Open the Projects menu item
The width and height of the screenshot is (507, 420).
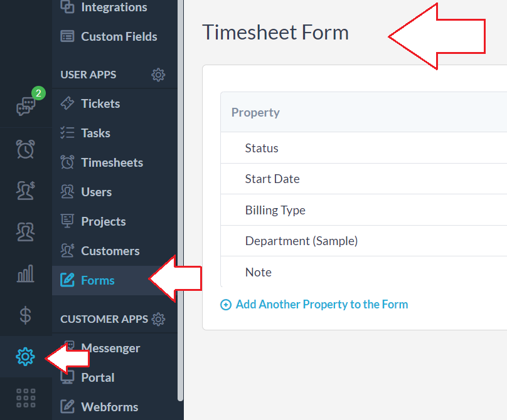(103, 221)
